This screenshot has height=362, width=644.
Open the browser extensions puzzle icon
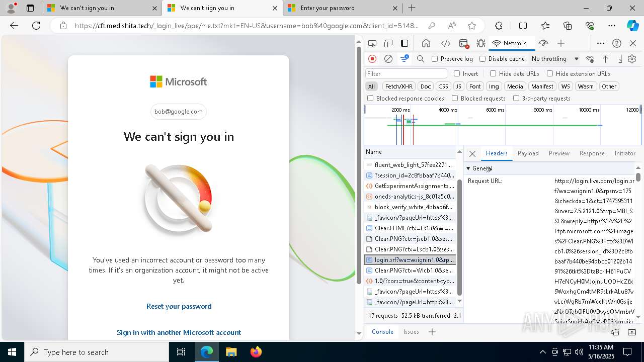tap(499, 26)
